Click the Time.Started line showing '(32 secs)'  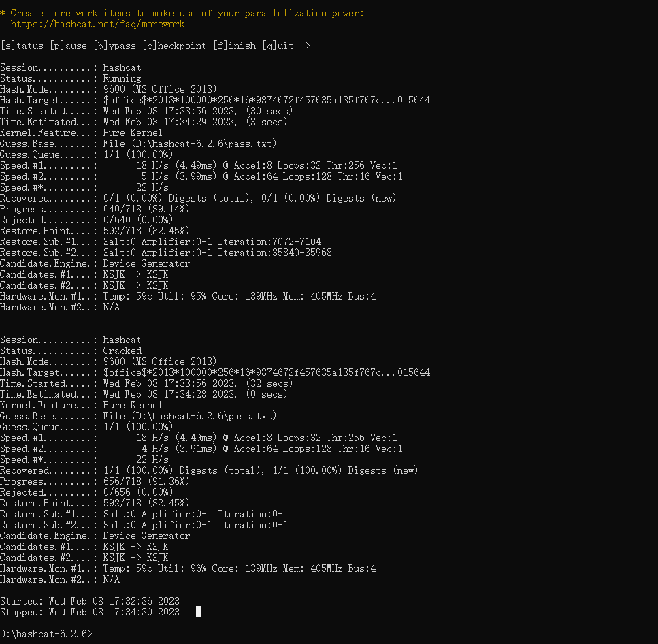point(146,383)
